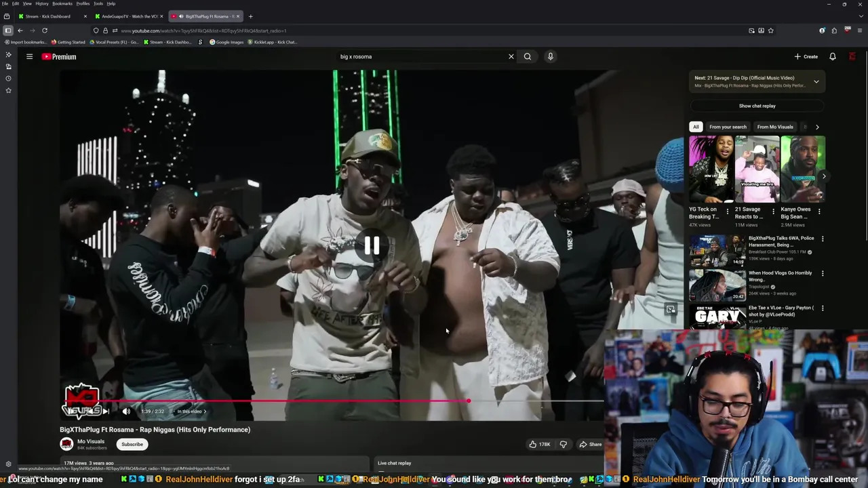Open browser application hamburger menu

click(859, 30)
